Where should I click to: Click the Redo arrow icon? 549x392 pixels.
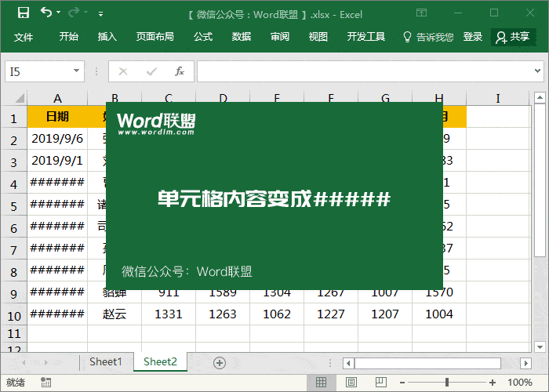[74, 13]
